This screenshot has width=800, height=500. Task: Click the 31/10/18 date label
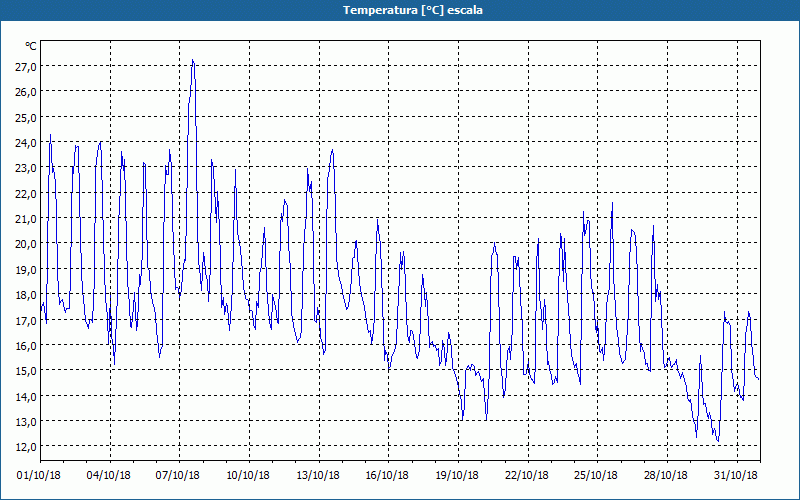pos(736,476)
